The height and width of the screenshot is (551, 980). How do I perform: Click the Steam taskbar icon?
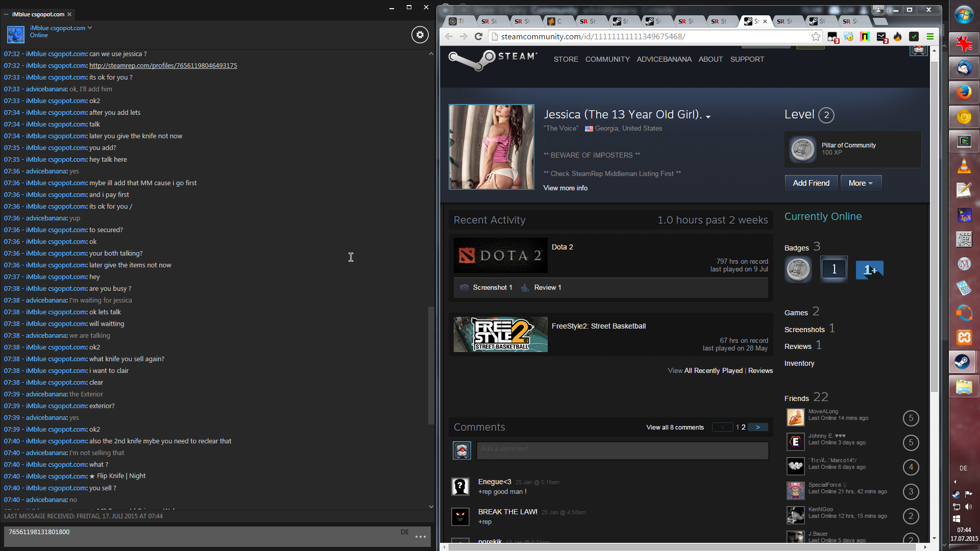(x=963, y=362)
